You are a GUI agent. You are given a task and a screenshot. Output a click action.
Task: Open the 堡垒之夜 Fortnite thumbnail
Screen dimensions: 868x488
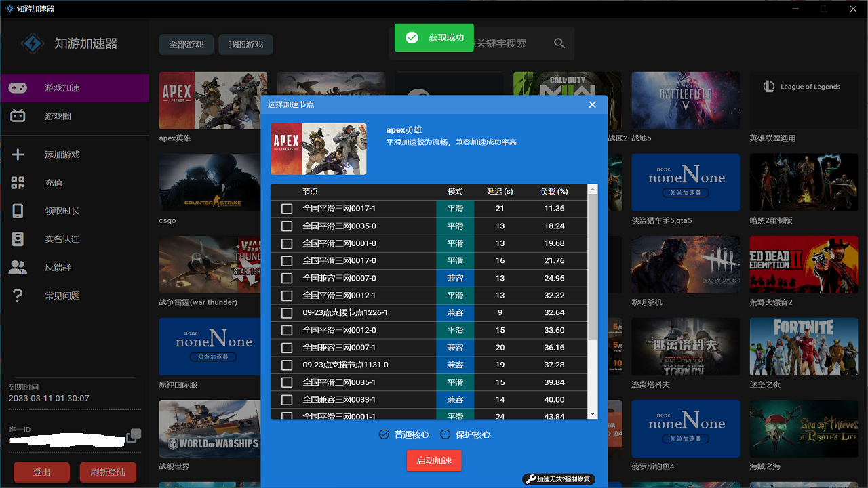[x=804, y=347]
